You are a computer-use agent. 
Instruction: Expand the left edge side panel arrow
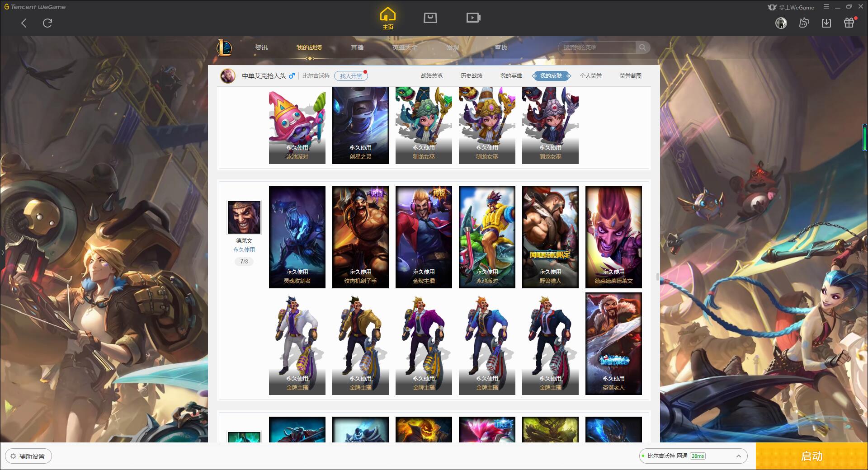tap(2, 252)
